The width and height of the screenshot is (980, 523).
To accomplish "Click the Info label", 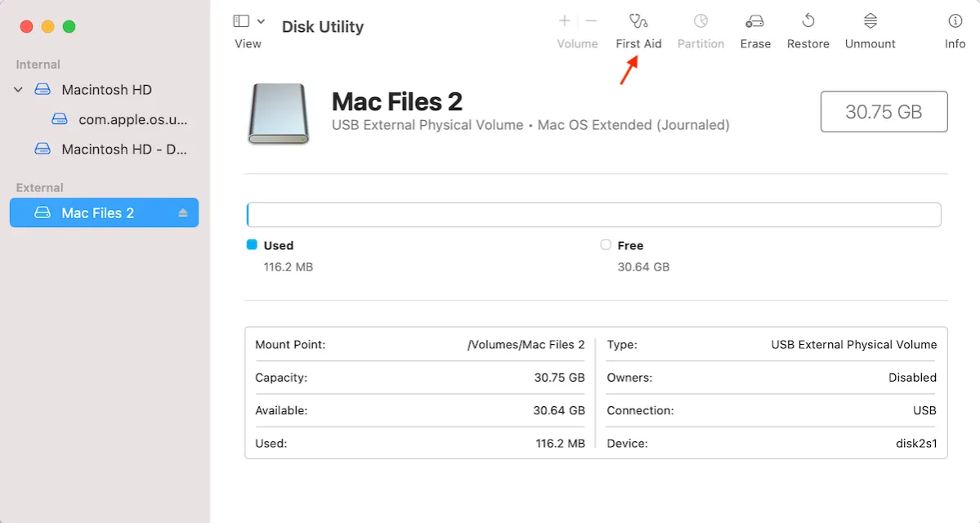I will point(955,44).
